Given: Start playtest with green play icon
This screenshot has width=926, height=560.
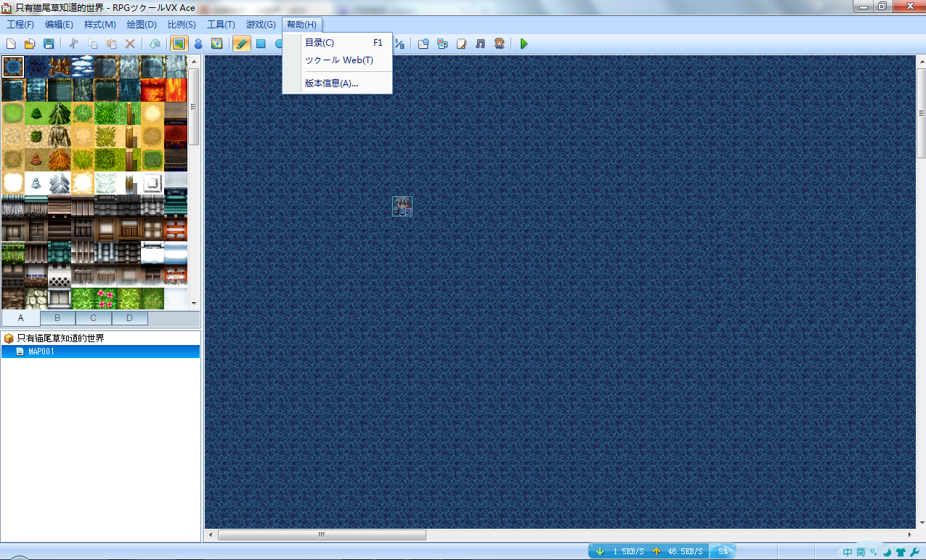Looking at the screenshot, I should 524,44.
